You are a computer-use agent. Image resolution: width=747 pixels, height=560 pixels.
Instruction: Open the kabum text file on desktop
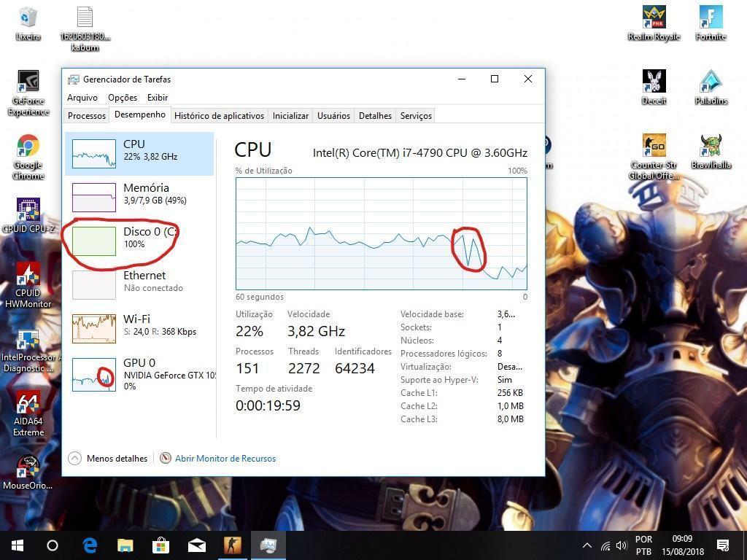pos(85,28)
